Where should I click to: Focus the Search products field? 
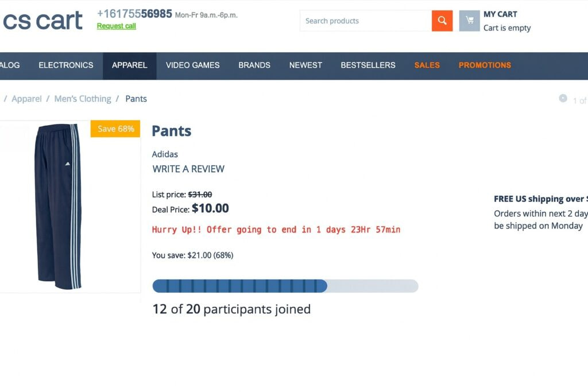tap(366, 21)
